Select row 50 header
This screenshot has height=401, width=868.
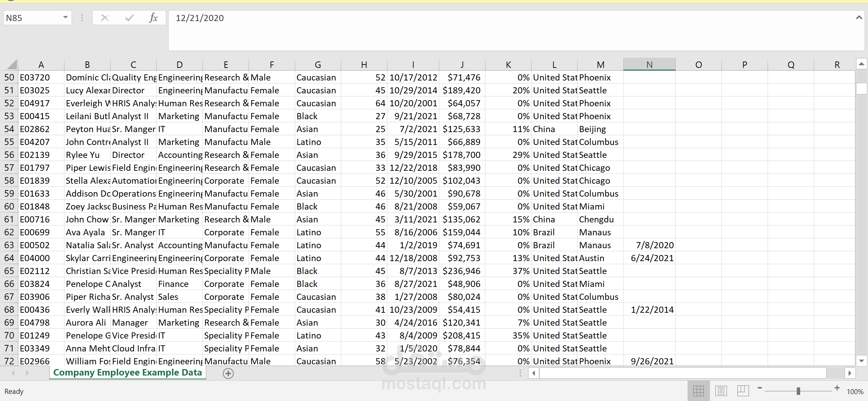(x=9, y=77)
